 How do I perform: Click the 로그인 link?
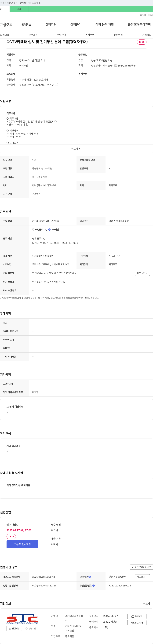point(142,15)
